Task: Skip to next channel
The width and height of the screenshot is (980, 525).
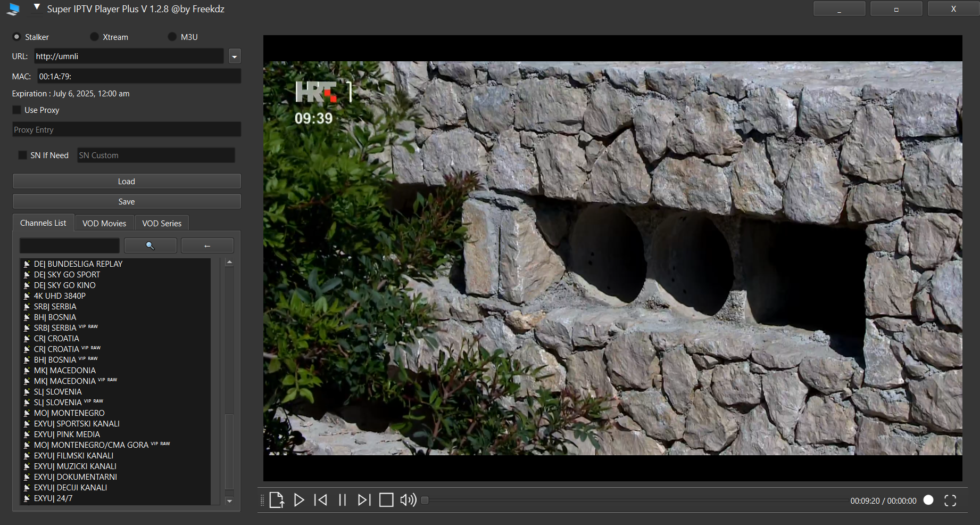Action: coord(364,500)
